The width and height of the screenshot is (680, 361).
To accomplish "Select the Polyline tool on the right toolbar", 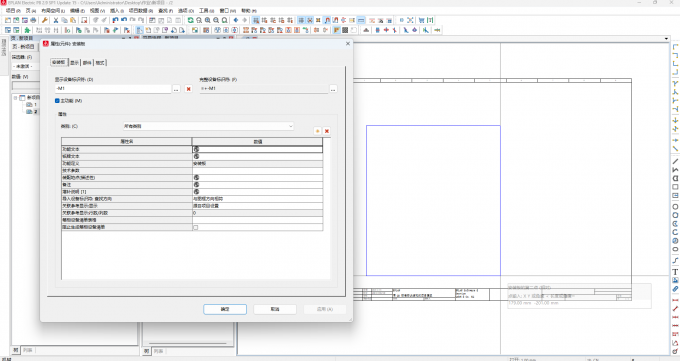I will pyautogui.click(x=675, y=170).
